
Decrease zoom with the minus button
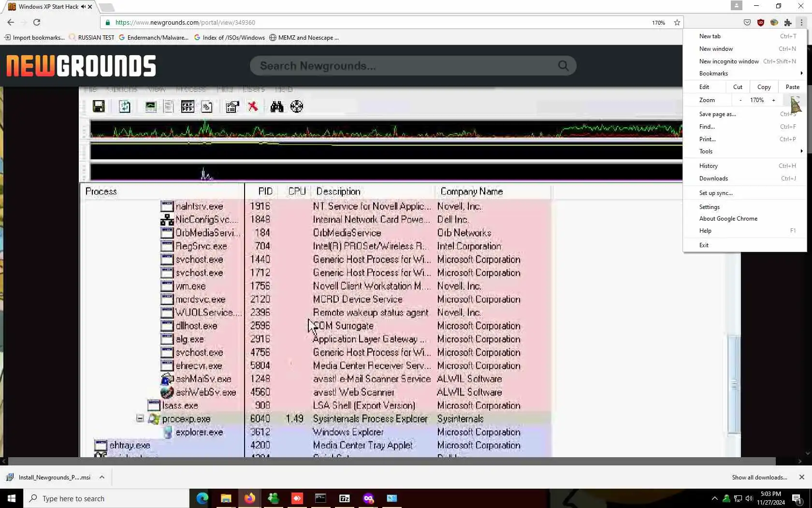click(x=740, y=100)
